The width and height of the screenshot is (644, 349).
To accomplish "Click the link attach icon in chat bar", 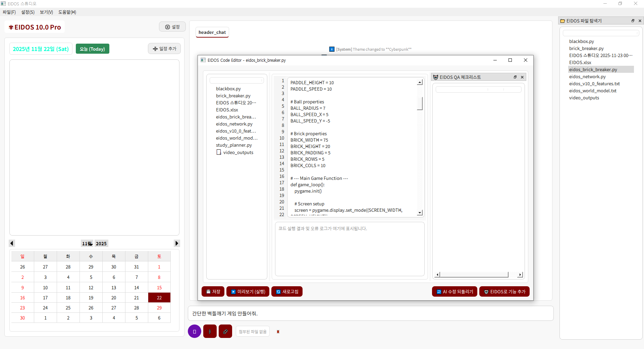I will pyautogui.click(x=225, y=332).
